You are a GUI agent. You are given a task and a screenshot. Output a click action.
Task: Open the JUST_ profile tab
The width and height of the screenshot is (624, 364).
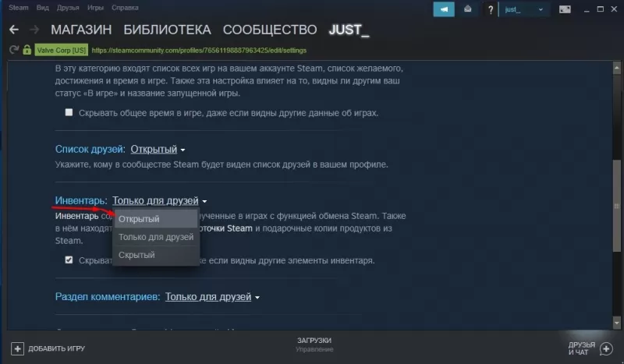(349, 30)
